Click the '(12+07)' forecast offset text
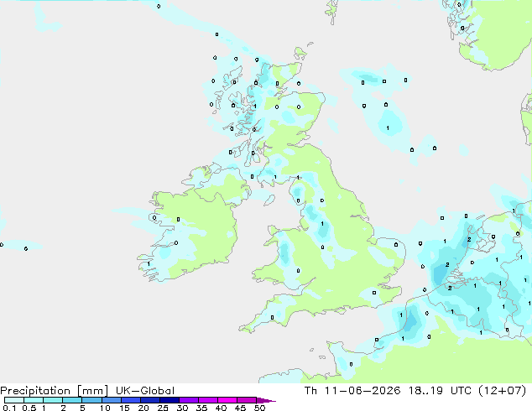The width and height of the screenshot is (532, 411). point(502,391)
